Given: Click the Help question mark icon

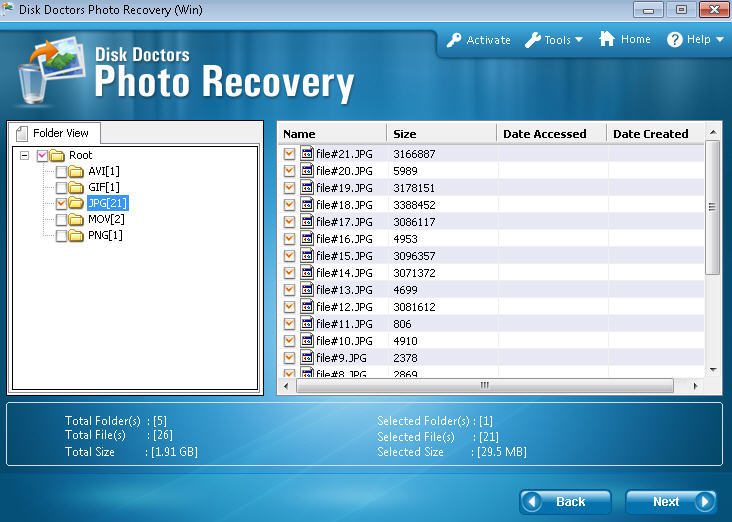Looking at the screenshot, I should (x=675, y=40).
